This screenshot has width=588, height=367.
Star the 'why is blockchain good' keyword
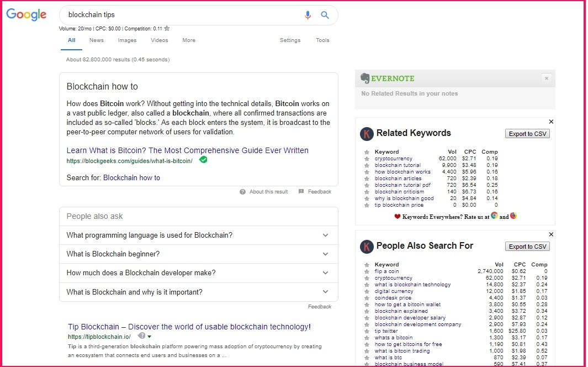[367, 199]
